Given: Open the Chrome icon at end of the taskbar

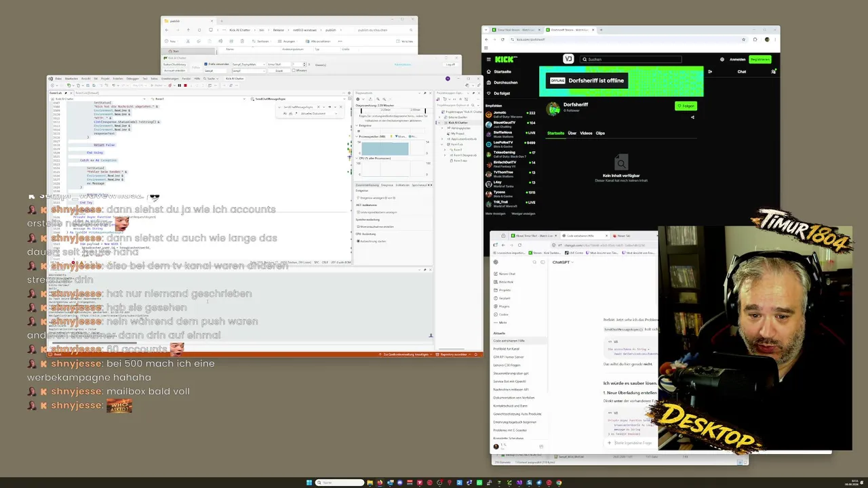Looking at the screenshot, I should tap(559, 483).
